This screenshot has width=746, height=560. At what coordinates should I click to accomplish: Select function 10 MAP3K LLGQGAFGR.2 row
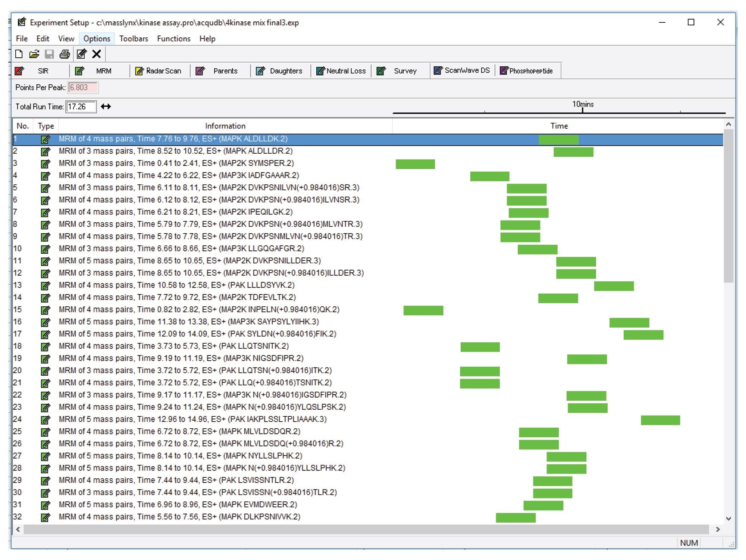(x=368, y=249)
